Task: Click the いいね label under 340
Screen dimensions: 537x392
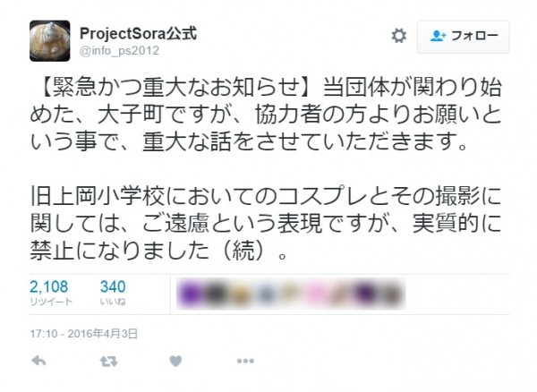Action: pyautogui.click(x=113, y=302)
